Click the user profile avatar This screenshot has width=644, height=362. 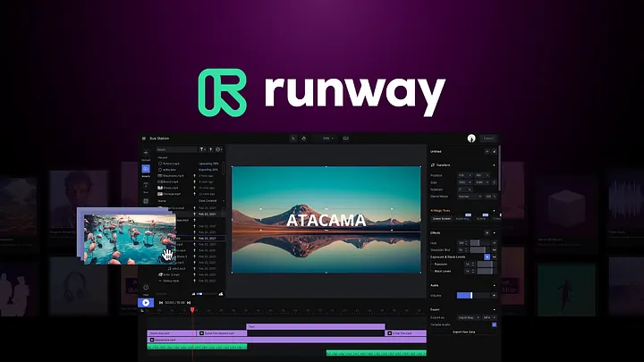click(470, 139)
